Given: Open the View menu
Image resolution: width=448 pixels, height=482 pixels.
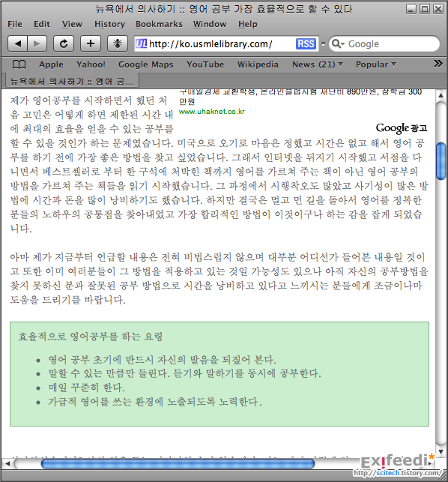Looking at the screenshot, I should [x=72, y=24].
